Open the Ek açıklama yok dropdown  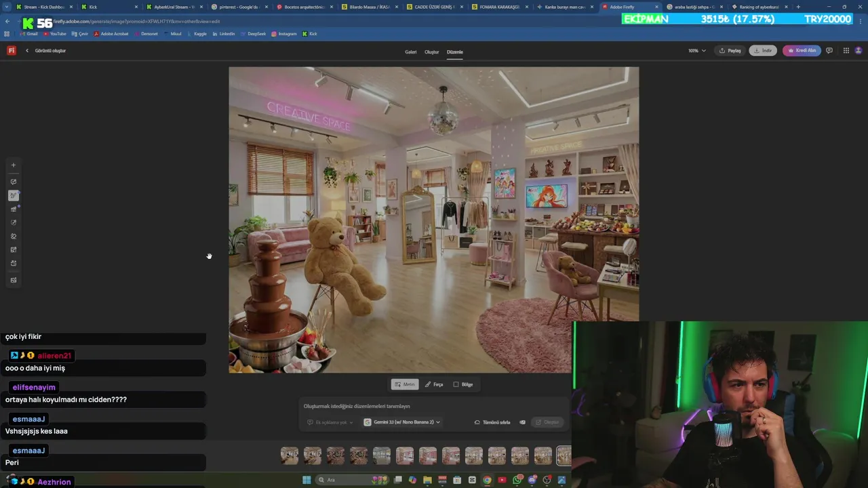pos(330,422)
